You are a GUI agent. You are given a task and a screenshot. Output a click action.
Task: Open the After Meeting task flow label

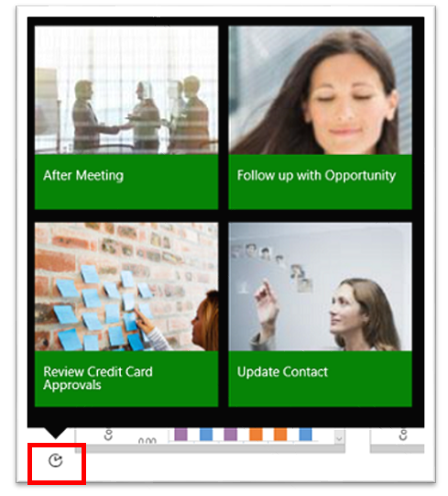[x=83, y=175]
